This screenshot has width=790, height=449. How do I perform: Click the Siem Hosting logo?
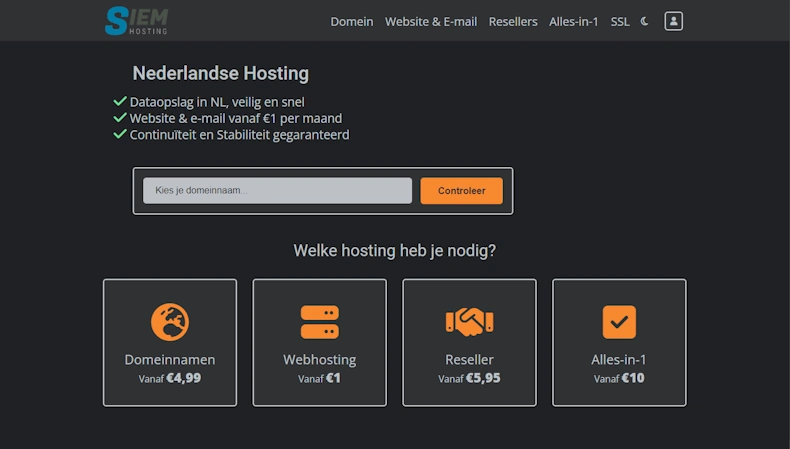[x=136, y=21]
